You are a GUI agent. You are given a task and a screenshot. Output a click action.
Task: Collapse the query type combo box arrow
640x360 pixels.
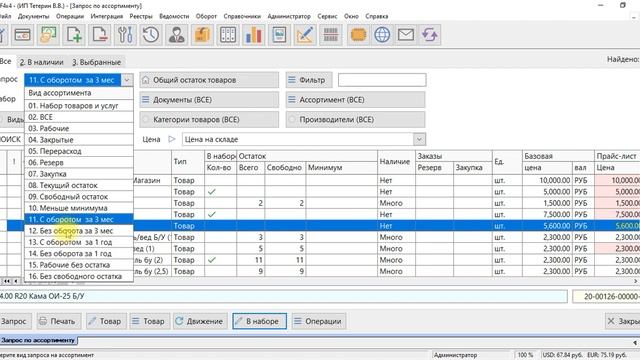(x=127, y=80)
